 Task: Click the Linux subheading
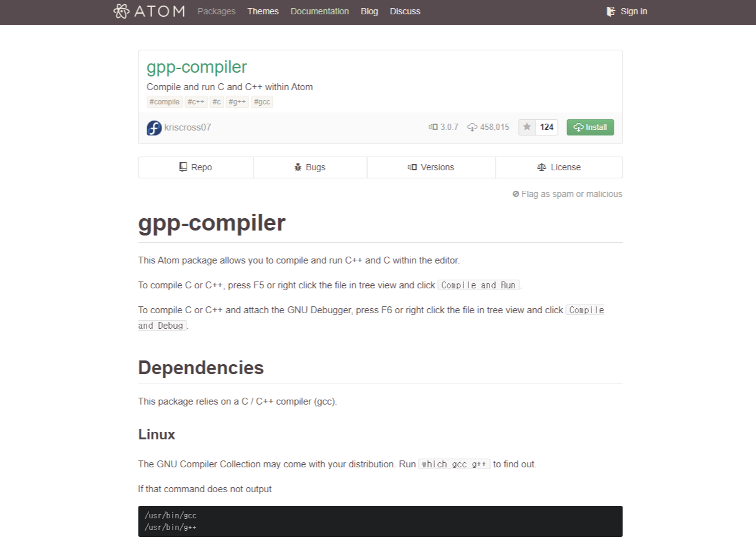[157, 434]
